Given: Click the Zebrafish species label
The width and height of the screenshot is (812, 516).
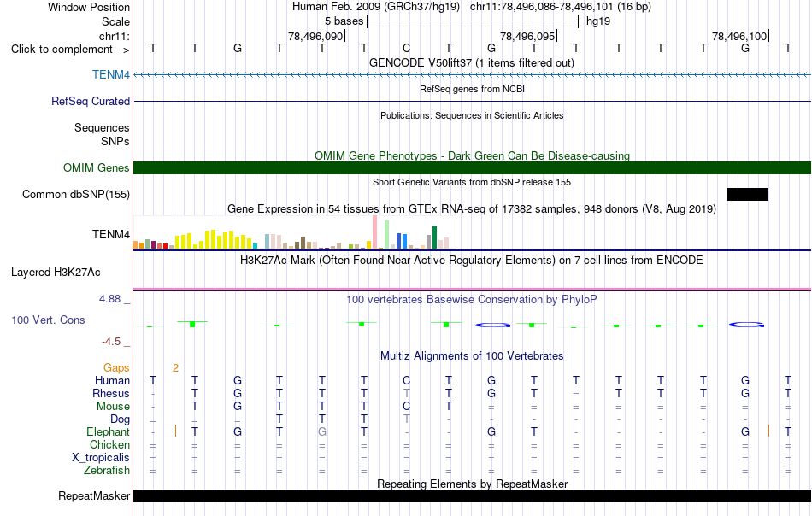Looking at the screenshot, I should pyautogui.click(x=107, y=471).
